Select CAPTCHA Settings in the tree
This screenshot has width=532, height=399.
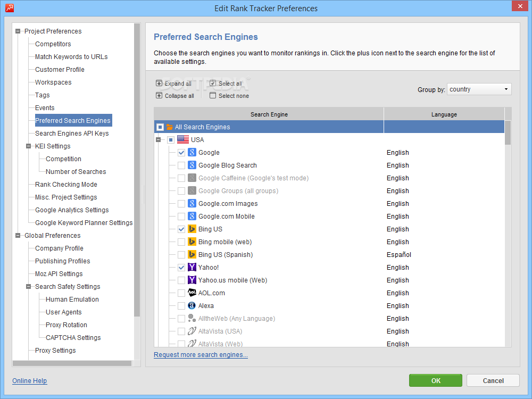(73, 338)
